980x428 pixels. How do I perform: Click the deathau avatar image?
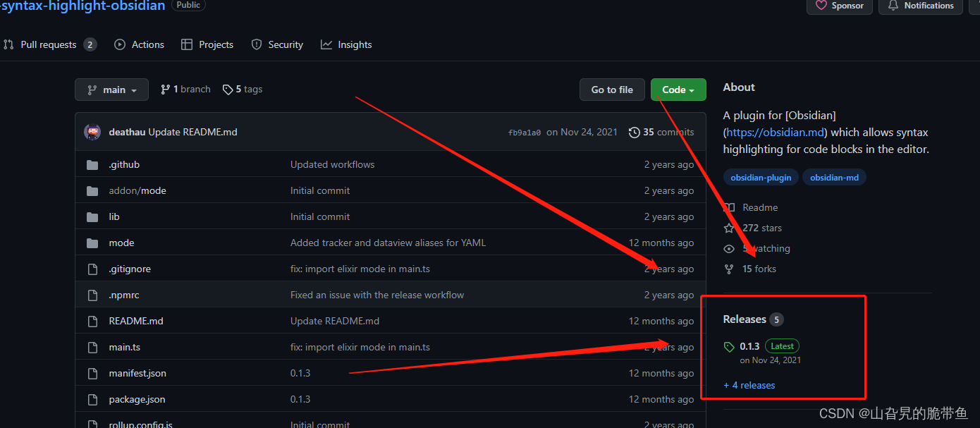coord(92,132)
